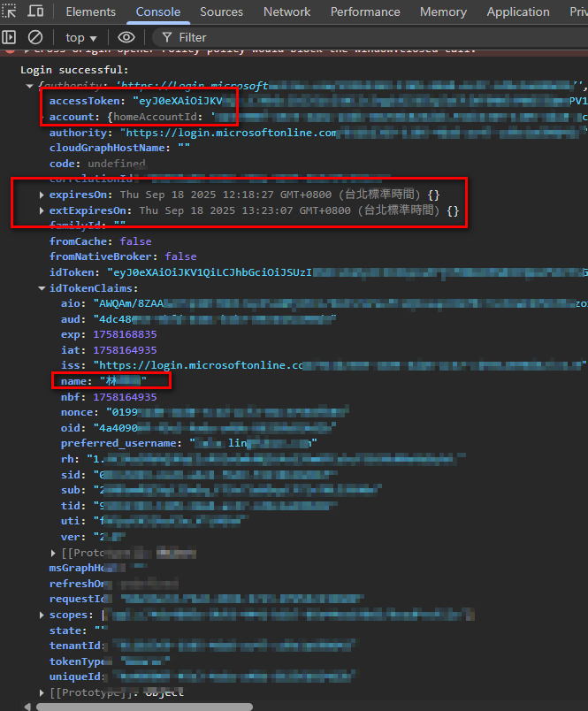Select the idToken property name
Viewport: 588px width, 711px height.
[73, 272]
